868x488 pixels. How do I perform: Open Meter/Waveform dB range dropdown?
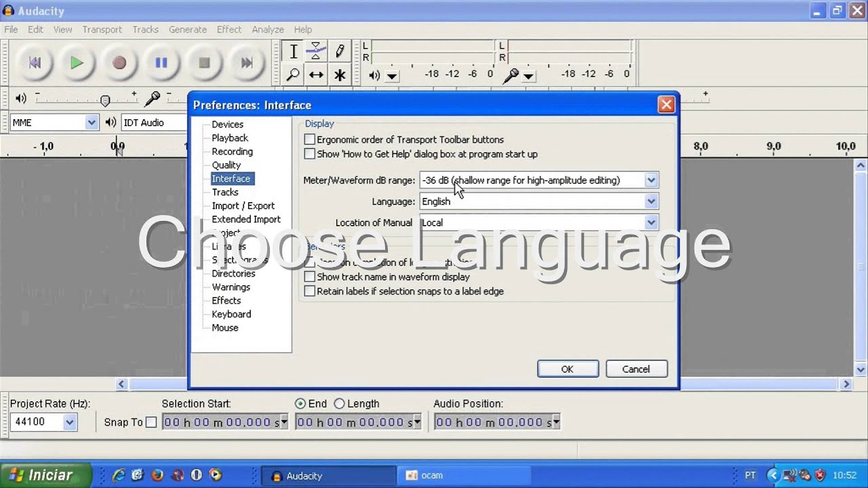pyautogui.click(x=651, y=180)
